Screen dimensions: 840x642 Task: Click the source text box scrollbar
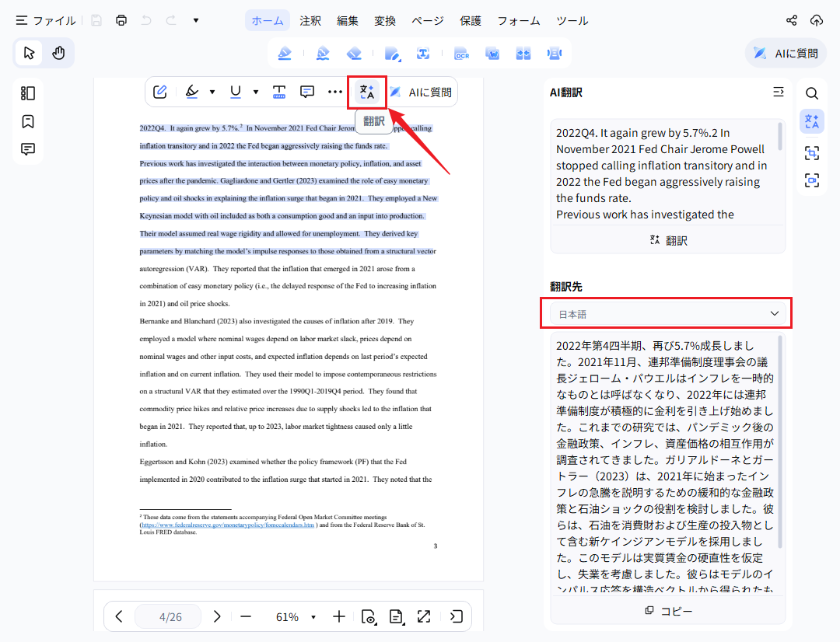tap(780, 137)
